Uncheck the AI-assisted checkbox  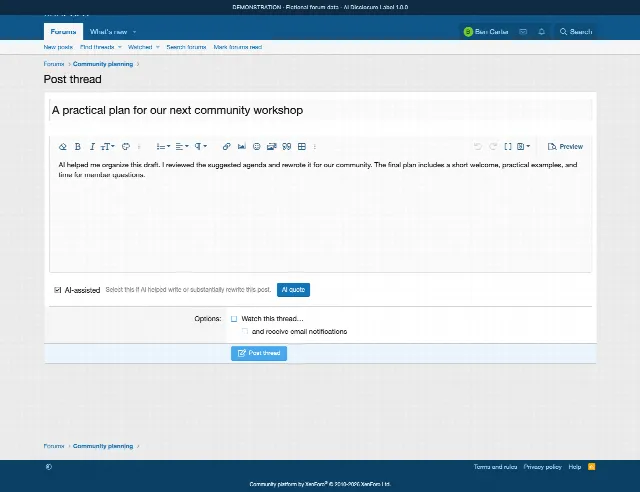[58, 290]
